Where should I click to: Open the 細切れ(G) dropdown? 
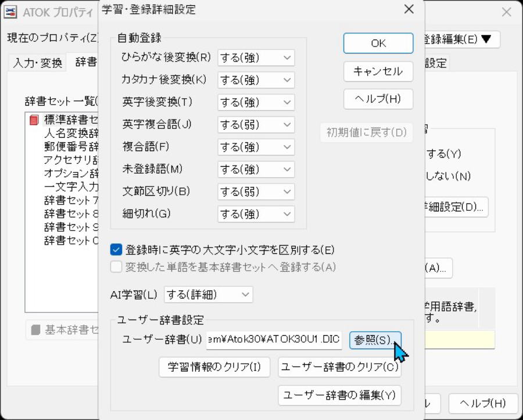[256, 214]
